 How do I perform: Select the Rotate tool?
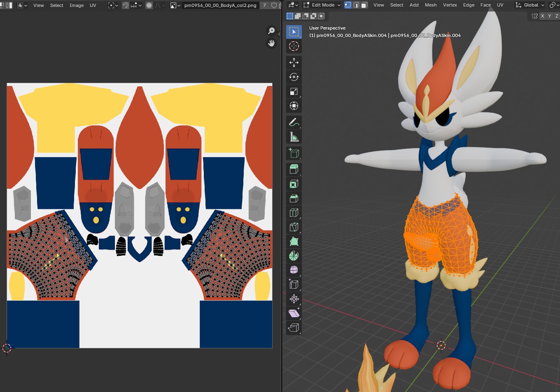294,77
